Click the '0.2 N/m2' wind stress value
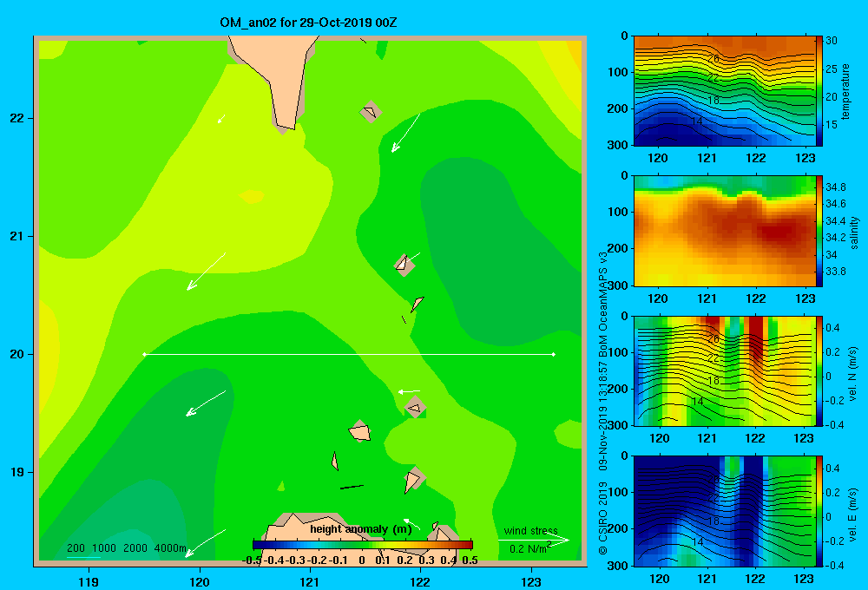This screenshot has height=590, width=868. tap(530, 548)
